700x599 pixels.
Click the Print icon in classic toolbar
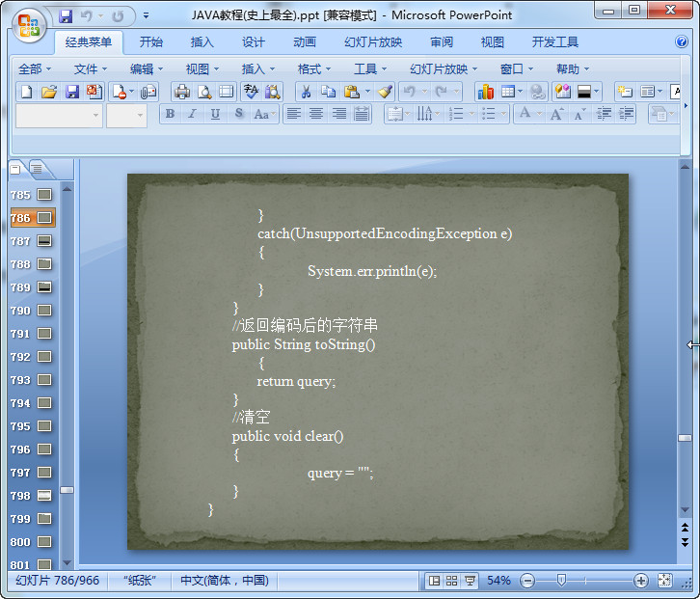click(181, 92)
